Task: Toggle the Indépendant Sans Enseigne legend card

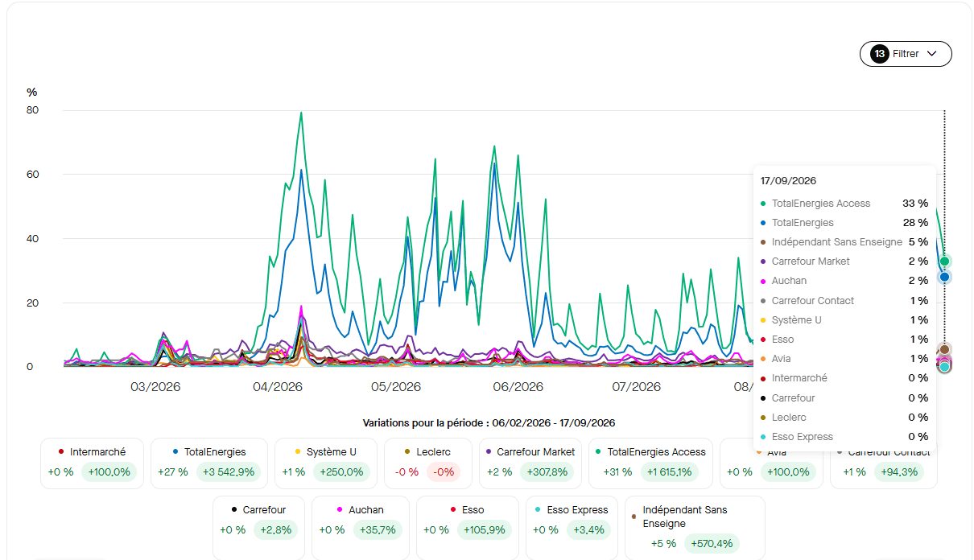Action: click(695, 528)
